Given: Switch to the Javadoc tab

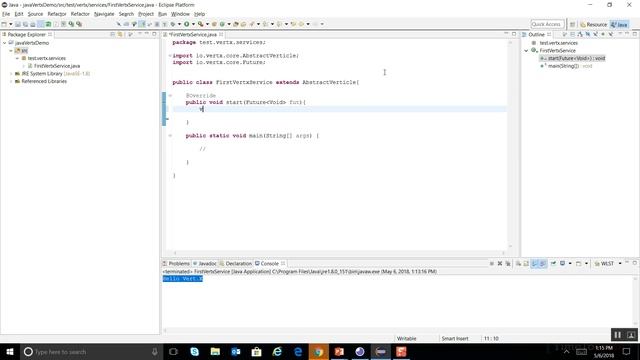Looking at the screenshot, I should (x=204, y=264).
